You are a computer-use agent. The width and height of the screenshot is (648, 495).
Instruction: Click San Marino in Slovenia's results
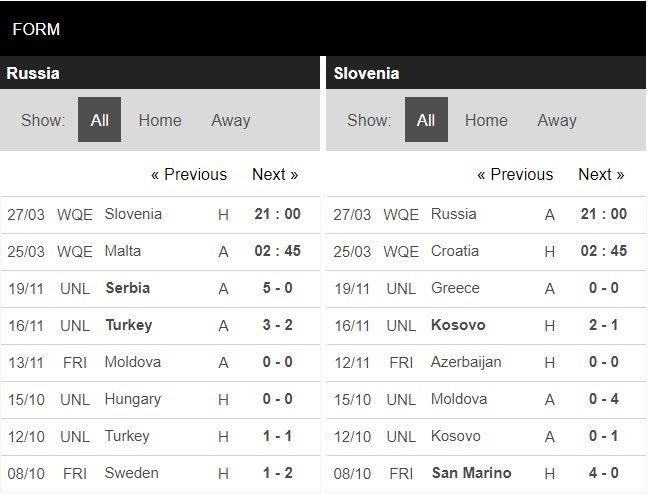pos(471,473)
